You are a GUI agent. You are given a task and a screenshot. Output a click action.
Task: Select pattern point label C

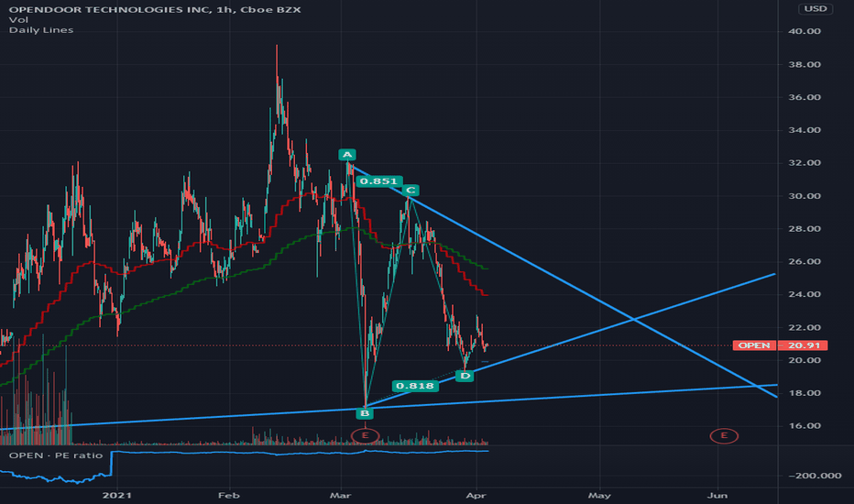[x=411, y=191]
